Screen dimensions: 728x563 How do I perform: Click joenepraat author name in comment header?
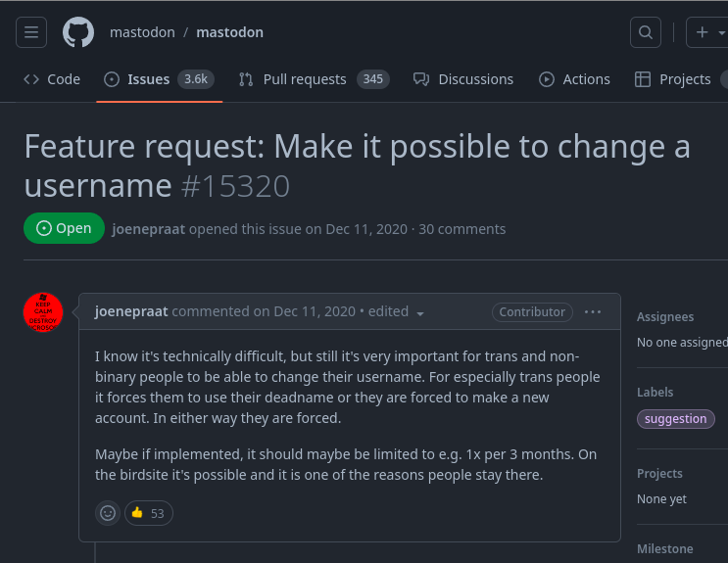[x=131, y=311]
